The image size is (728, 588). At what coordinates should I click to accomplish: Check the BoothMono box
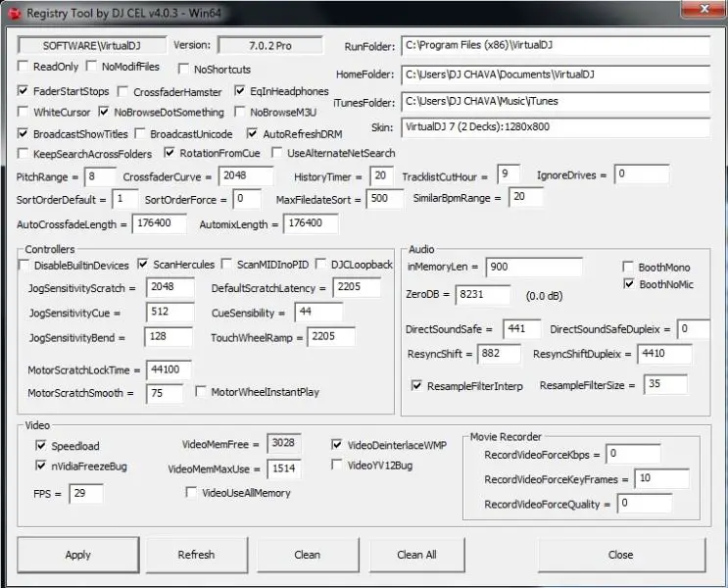[x=628, y=267]
